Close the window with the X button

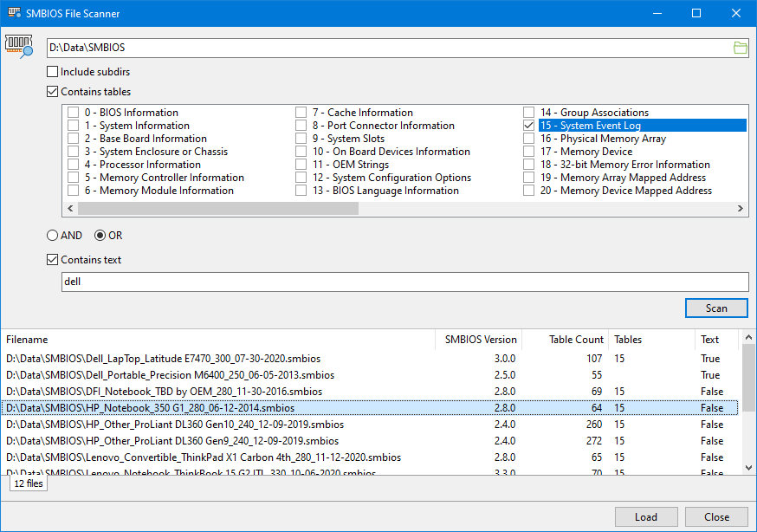[x=735, y=13]
